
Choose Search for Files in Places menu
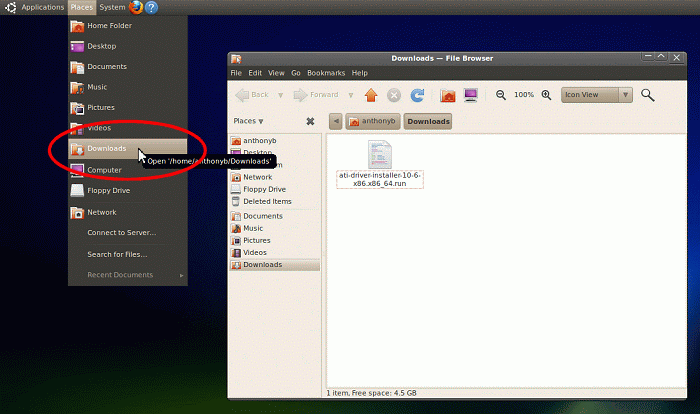(x=128, y=255)
